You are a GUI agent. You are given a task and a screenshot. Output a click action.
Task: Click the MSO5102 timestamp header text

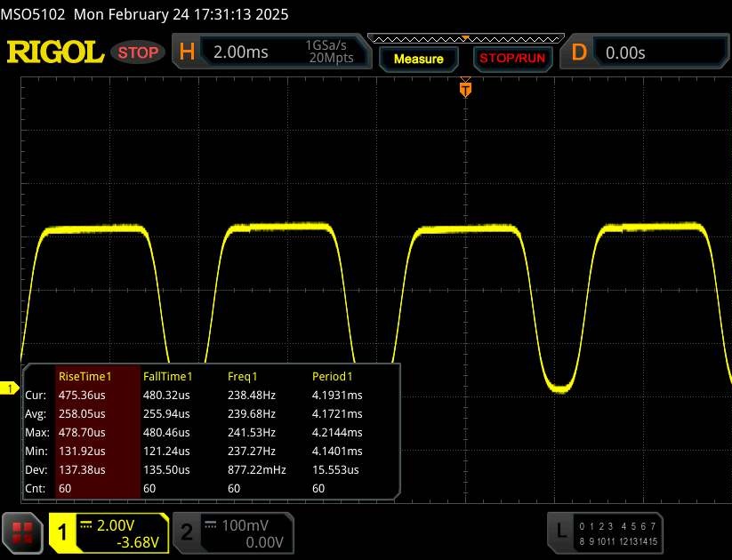click(x=144, y=14)
